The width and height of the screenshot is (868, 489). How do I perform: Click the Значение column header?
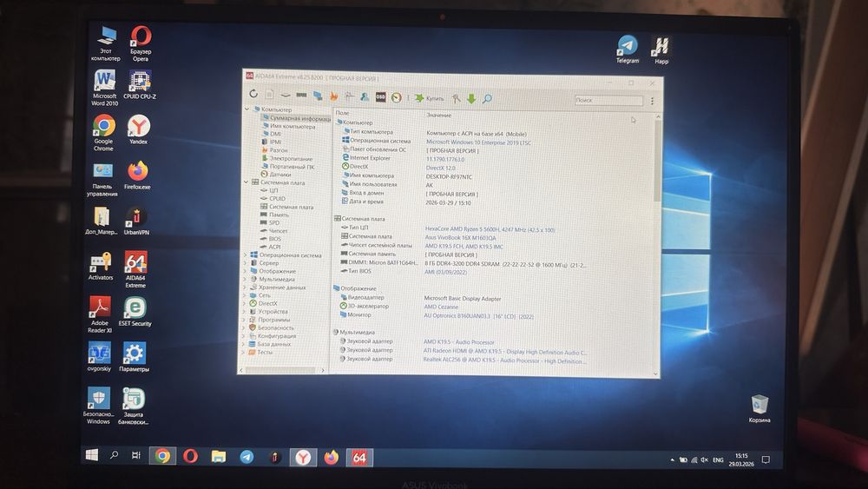coord(438,116)
